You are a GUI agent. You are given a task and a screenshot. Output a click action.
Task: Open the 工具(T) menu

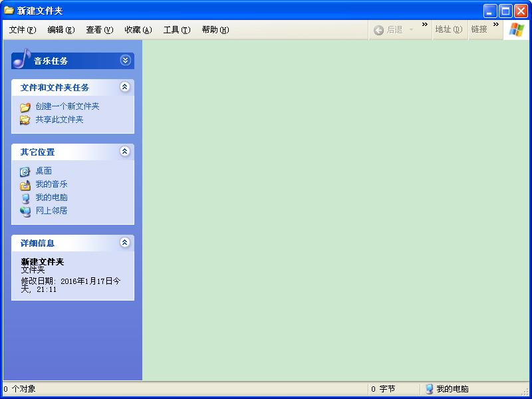click(x=176, y=30)
